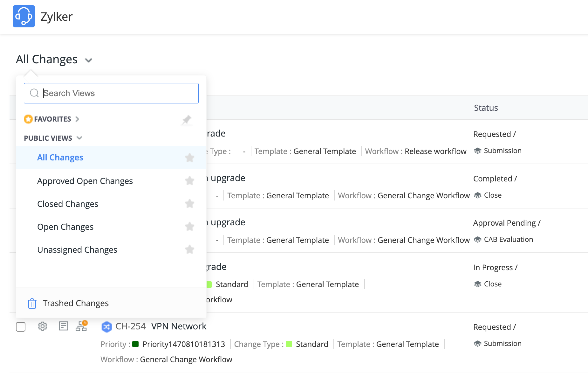Click the CH-254 change type icon
Image resolution: width=588 pixels, height=373 pixels.
pyautogui.click(x=106, y=327)
